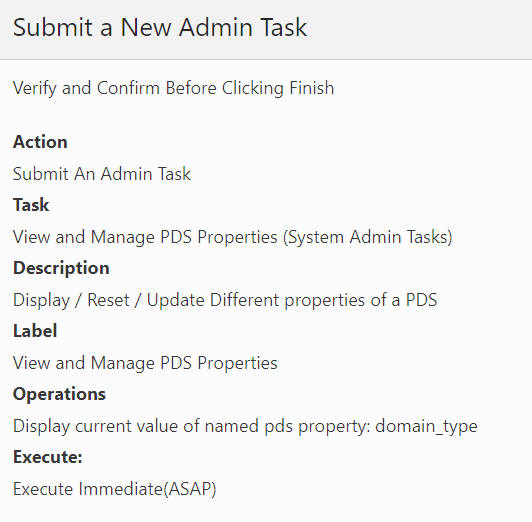Click the '(ASAP)' part of the execute value
This screenshot has width=532, height=522.
tap(190, 489)
